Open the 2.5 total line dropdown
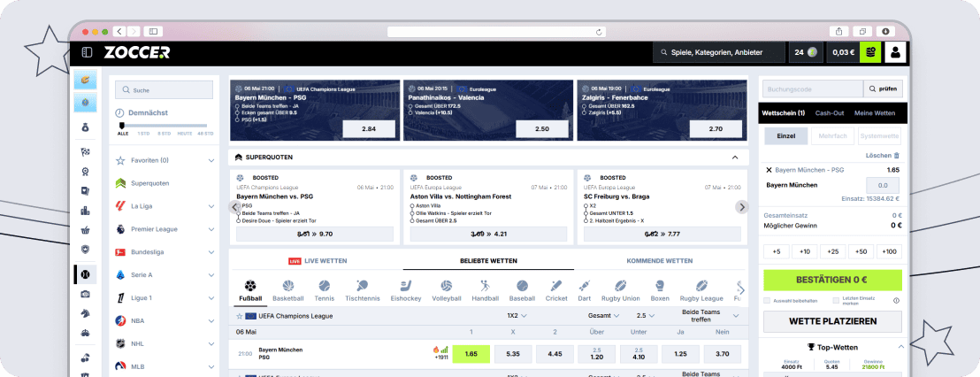Image resolution: width=980 pixels, height=377 pixels. tap(645, 316)
